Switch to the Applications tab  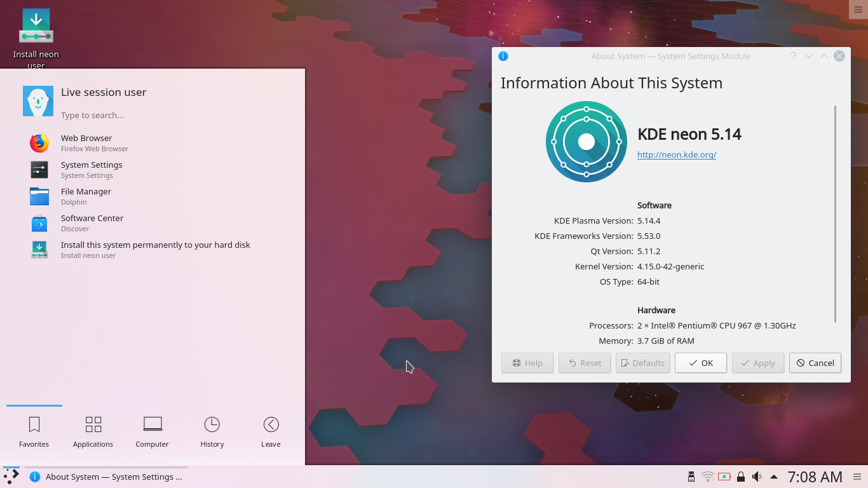pos(93,431)
